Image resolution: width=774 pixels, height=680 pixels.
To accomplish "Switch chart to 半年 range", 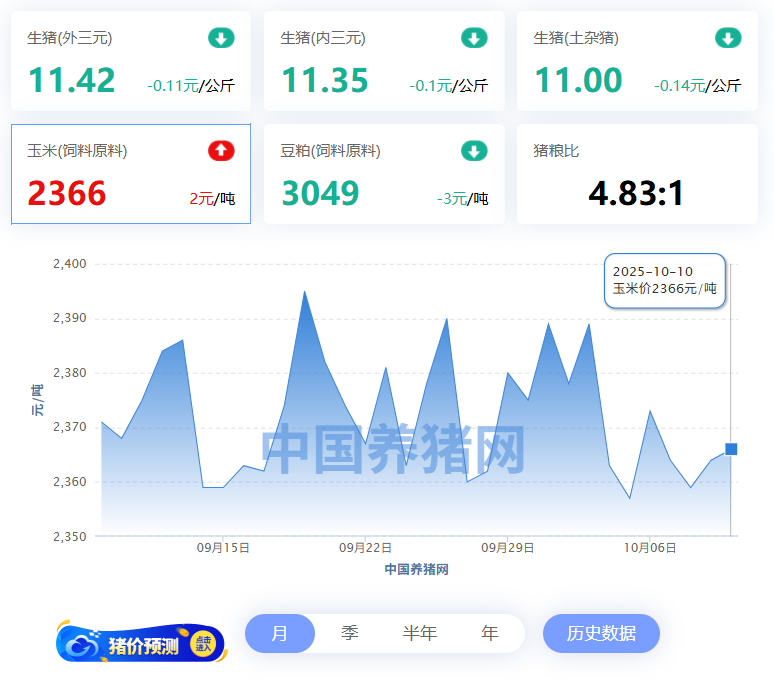I will pos(420,633).
